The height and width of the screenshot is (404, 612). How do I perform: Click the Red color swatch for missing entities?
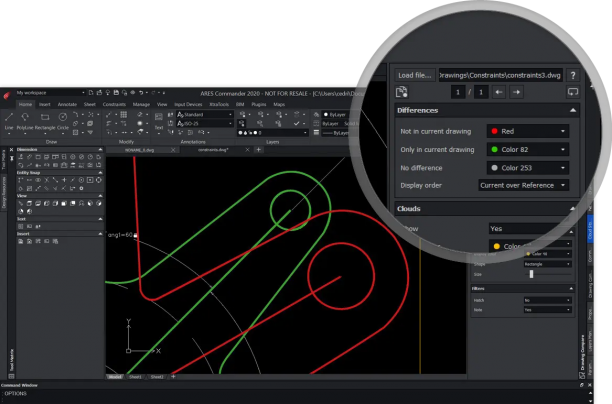pyautogui.click(x=494, y=131)
